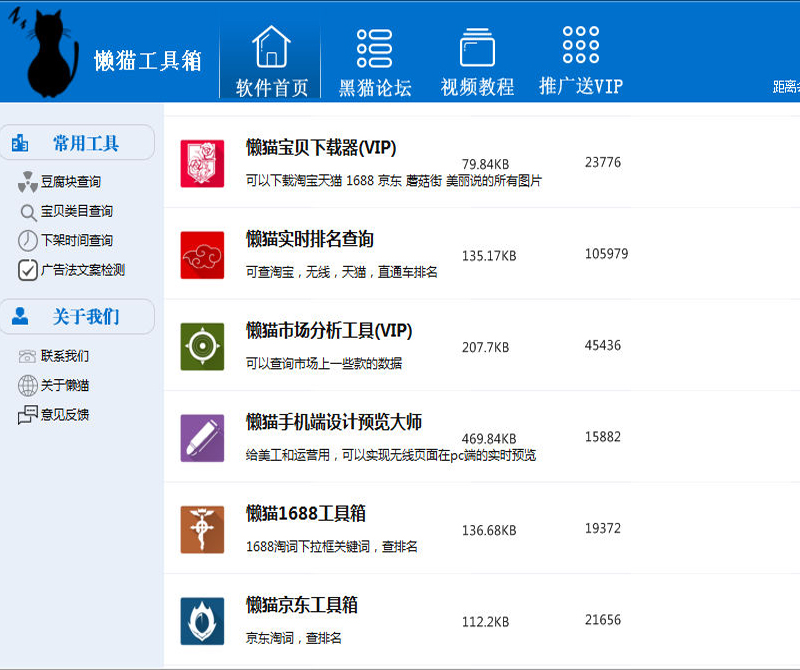Image resolution: width=800 pixels, height=670 pixels.
Task: Switch to 视频教程 video tutorials tab
Action: 477,60
